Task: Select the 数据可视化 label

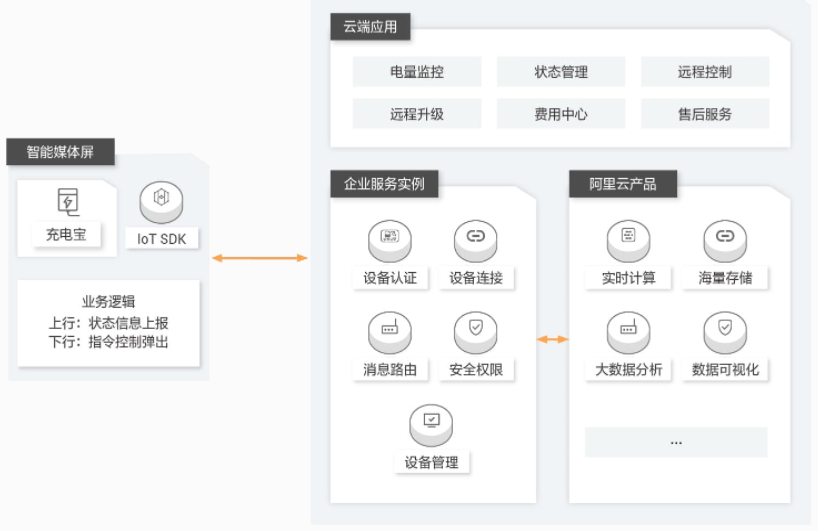Action: click(726, 369)
